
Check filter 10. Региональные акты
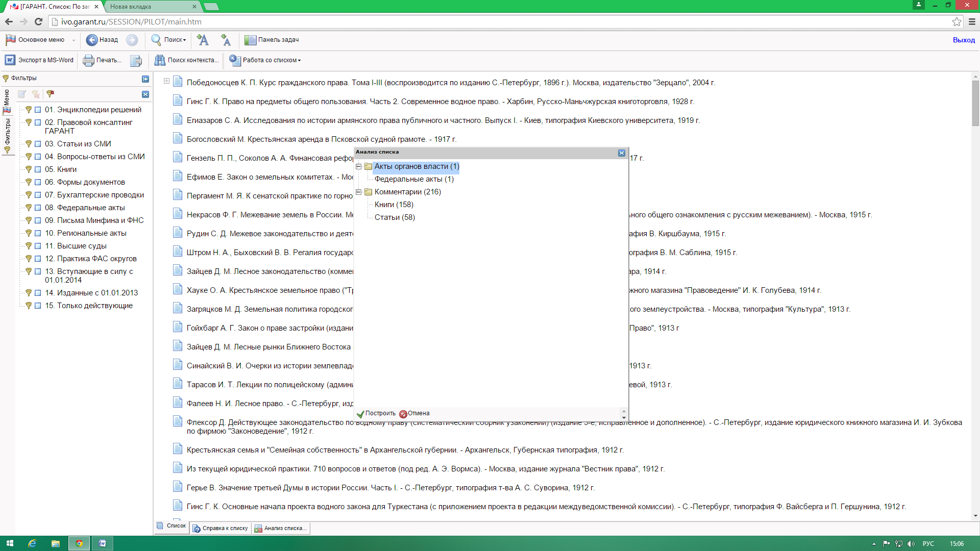38,233
